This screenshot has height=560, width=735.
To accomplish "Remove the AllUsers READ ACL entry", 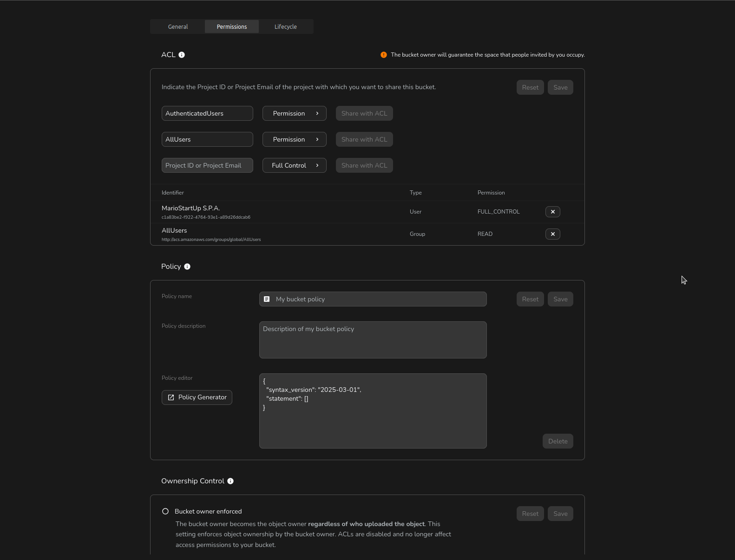I will [x=552, y=234].
